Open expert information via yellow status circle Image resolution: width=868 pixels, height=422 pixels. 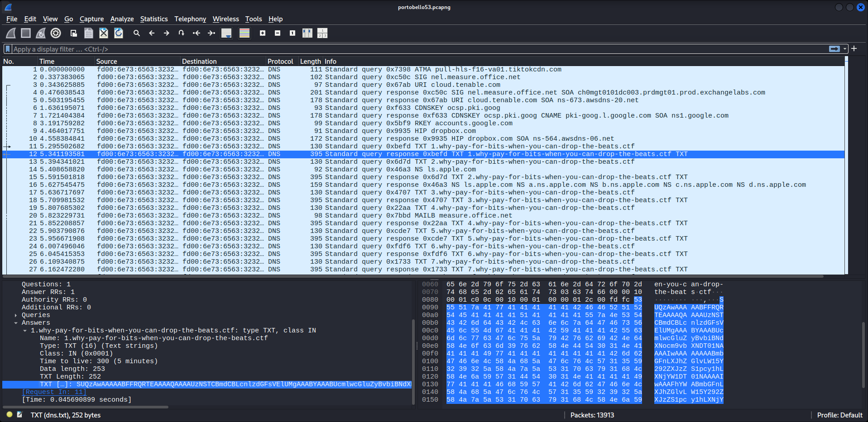point(10,414)
